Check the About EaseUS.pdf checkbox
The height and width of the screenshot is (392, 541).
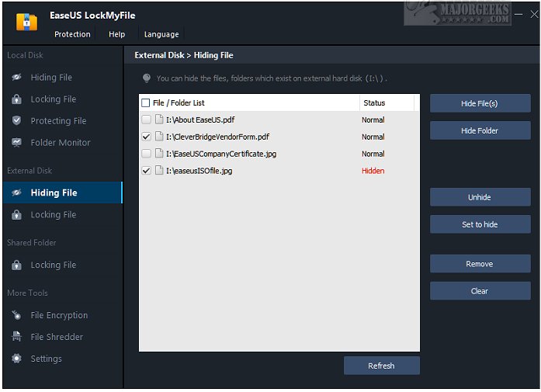[146, 120]
